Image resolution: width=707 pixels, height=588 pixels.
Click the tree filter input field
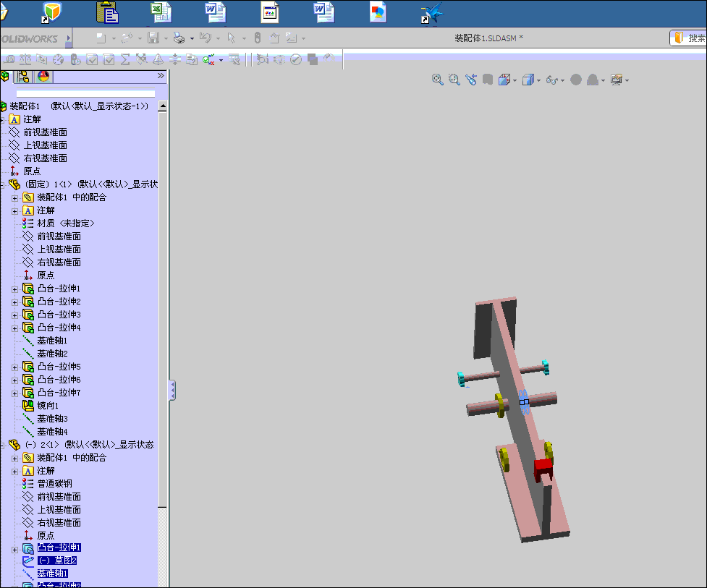pos(85,94)
